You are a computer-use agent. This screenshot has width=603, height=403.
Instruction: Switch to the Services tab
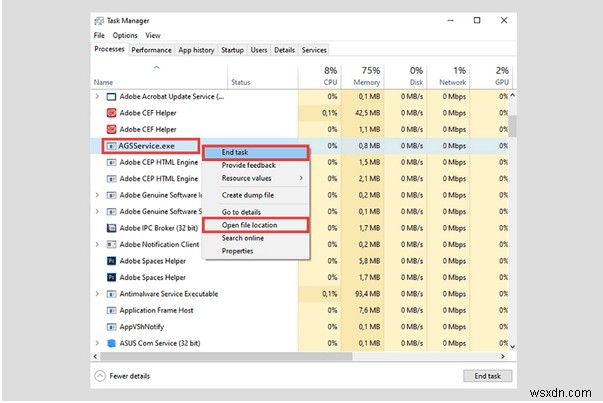coord(314,50)
